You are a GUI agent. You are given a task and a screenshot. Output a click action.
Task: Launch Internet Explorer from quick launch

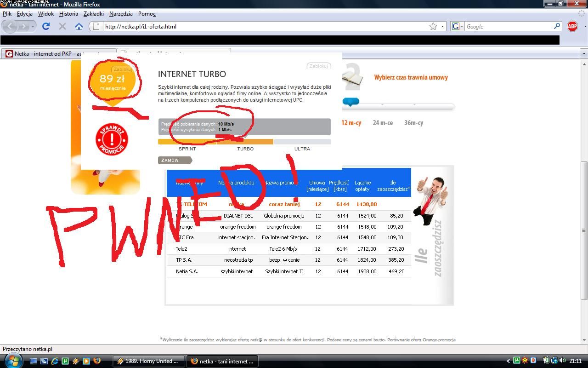(55, 361)
